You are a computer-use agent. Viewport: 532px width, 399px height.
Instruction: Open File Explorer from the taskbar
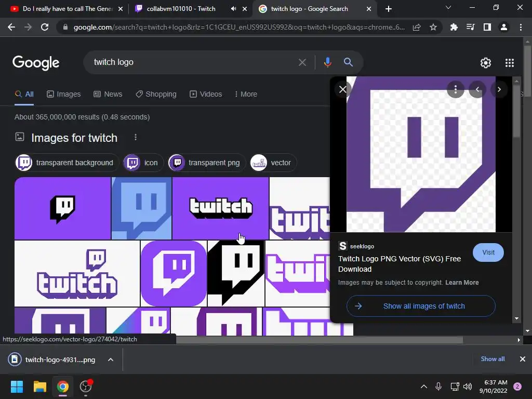pyautogui.click(x=39, y=387)
